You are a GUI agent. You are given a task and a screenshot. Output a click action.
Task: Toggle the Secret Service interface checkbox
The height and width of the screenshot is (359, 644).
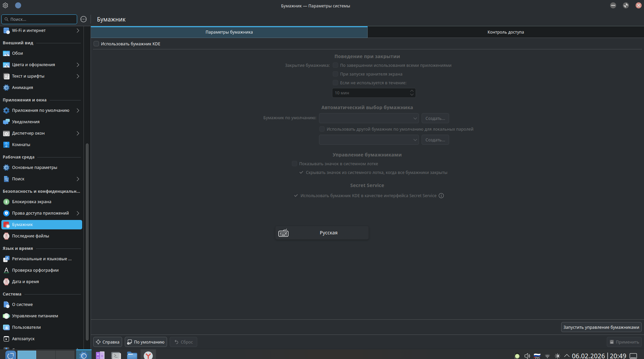296,196
